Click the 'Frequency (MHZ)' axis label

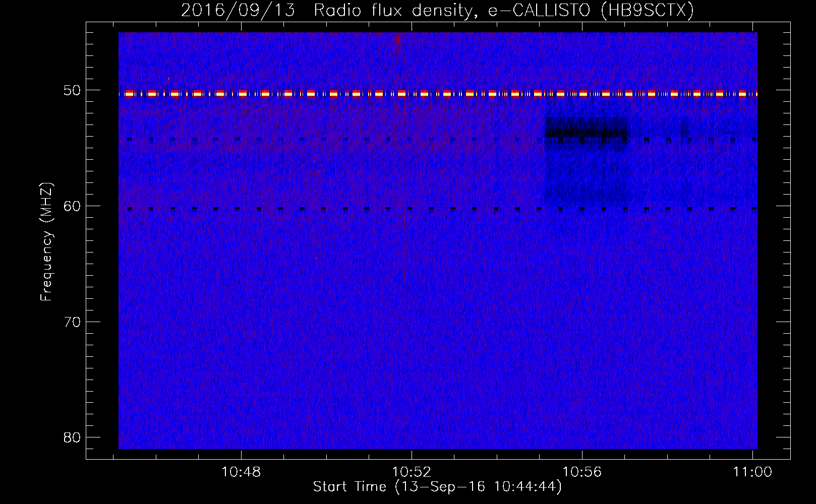(x=46, y=242)
